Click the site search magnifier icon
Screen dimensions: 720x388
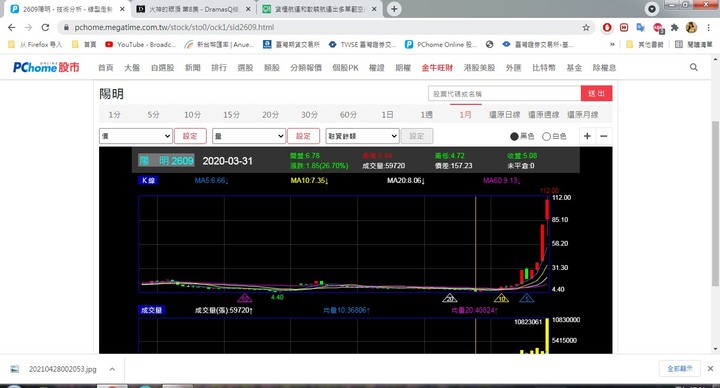point(694,67)
